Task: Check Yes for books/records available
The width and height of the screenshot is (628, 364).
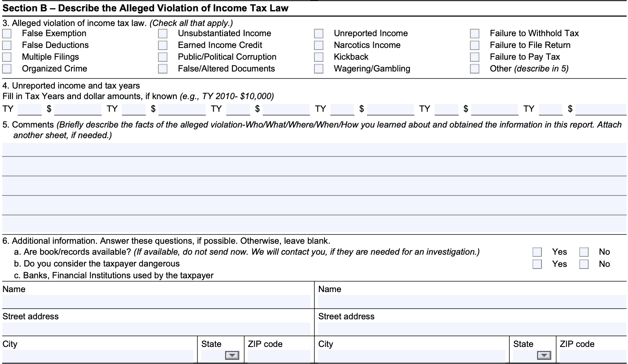Action: 537,252
